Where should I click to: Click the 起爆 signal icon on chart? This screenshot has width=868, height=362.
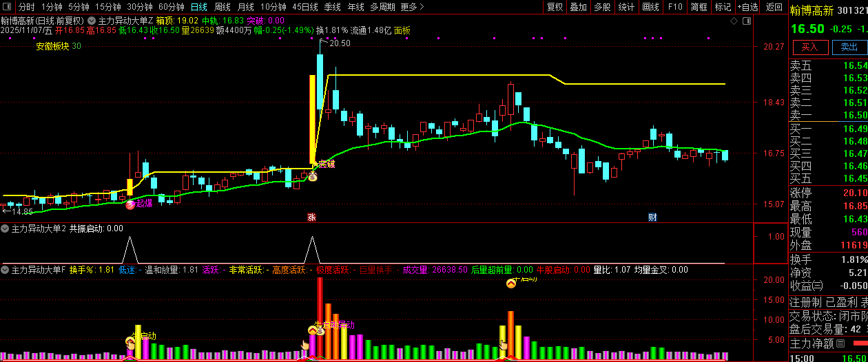coord(130,204)
